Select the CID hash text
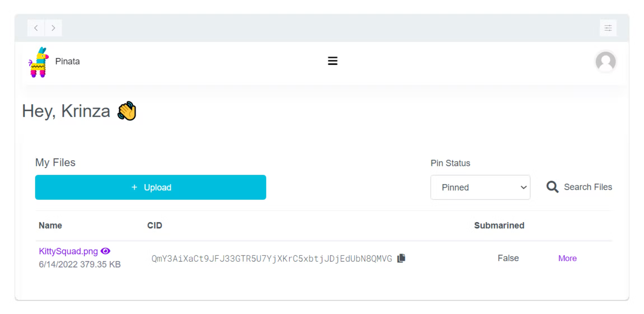The height and width of the screenshot is (314, 644). [x=272, y=259]
